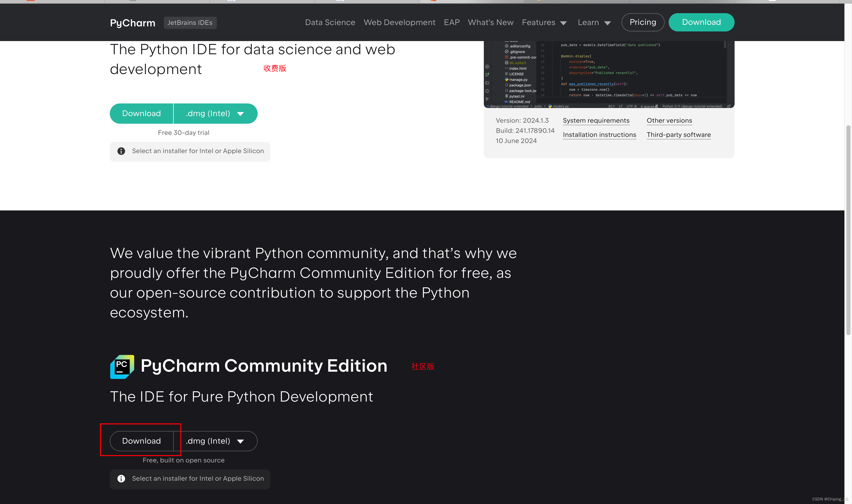The image size is (852, 504).
Task: Click the 'PyCharm Community Edition' heading
Action: pyautogui.click(x=264, y=366)
